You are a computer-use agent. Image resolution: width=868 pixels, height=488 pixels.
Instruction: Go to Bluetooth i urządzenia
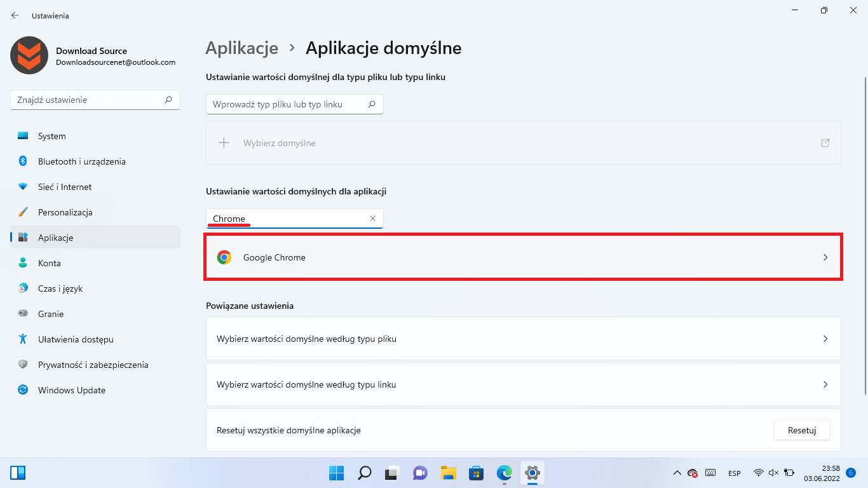[x=95, y=161]
